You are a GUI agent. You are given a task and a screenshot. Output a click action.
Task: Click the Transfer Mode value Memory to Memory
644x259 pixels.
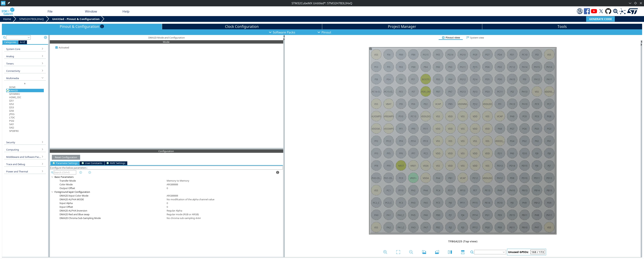(178, 181)
